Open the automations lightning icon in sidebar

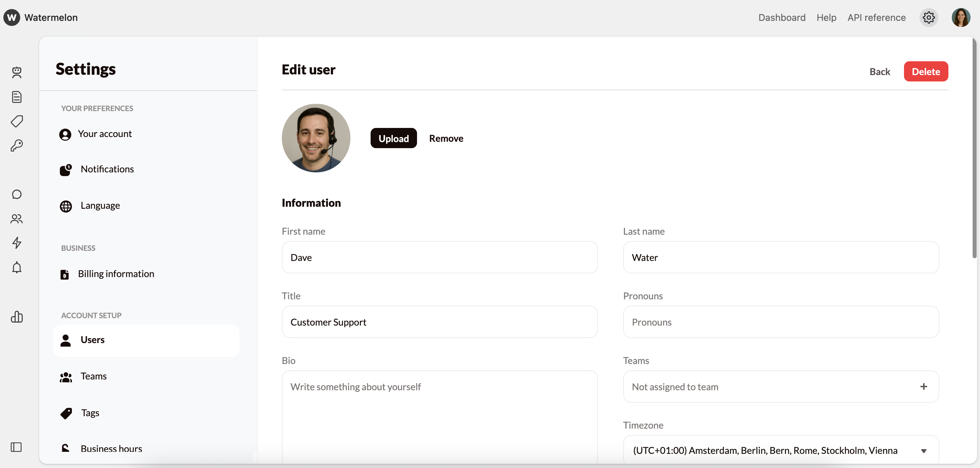coord(17,243)
